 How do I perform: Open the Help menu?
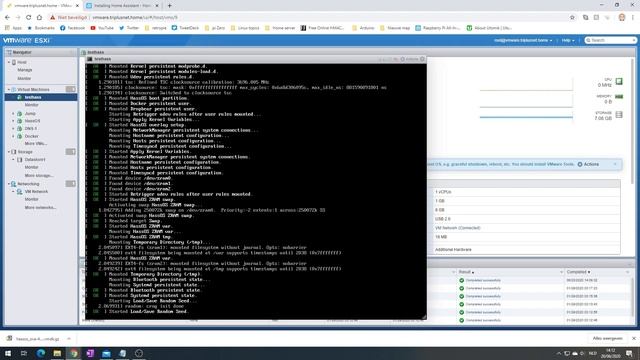[568, 40]
